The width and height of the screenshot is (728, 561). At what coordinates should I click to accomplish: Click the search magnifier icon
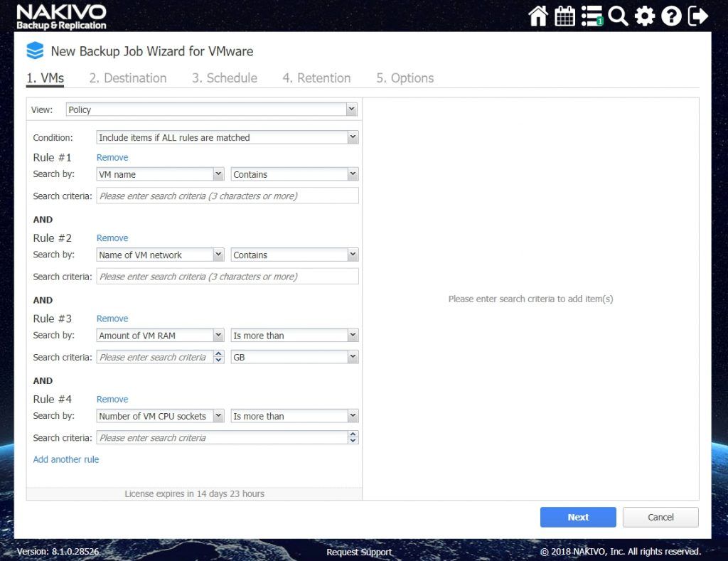pyautogui.click(x=618, y=16)
